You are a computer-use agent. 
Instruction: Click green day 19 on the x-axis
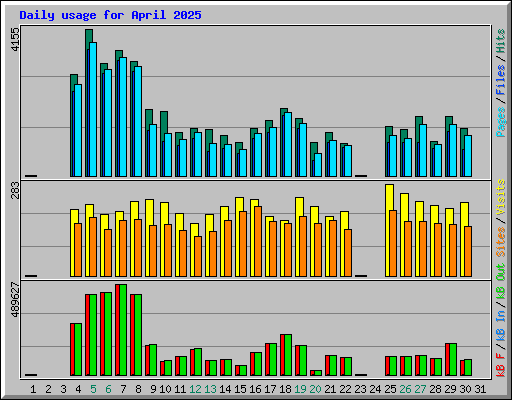tap(300, 389)
